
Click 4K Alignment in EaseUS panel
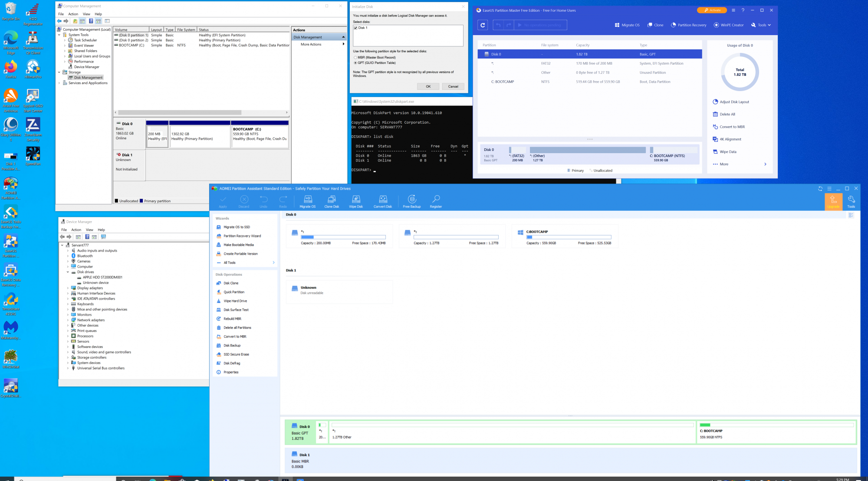coord(727,139)
